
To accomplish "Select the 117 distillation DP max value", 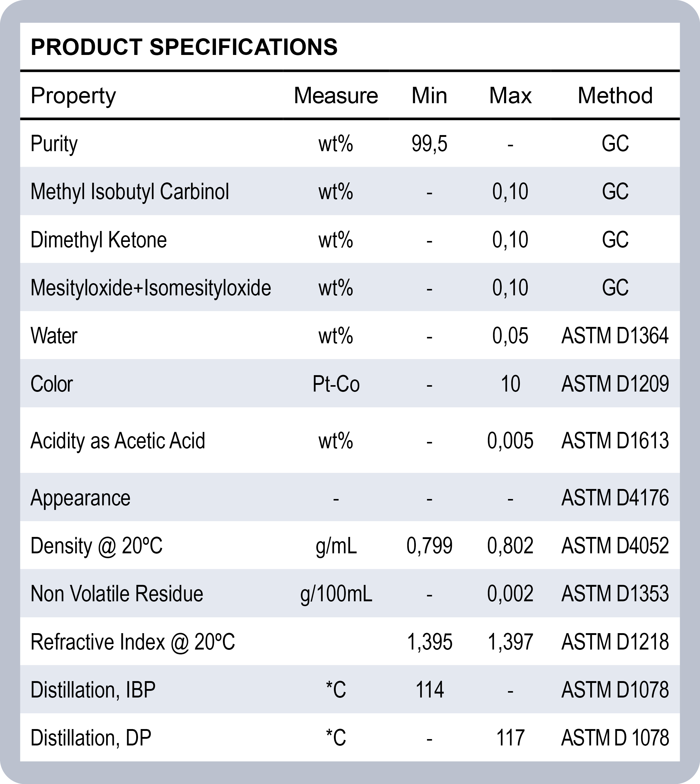I will pos(510,738).
